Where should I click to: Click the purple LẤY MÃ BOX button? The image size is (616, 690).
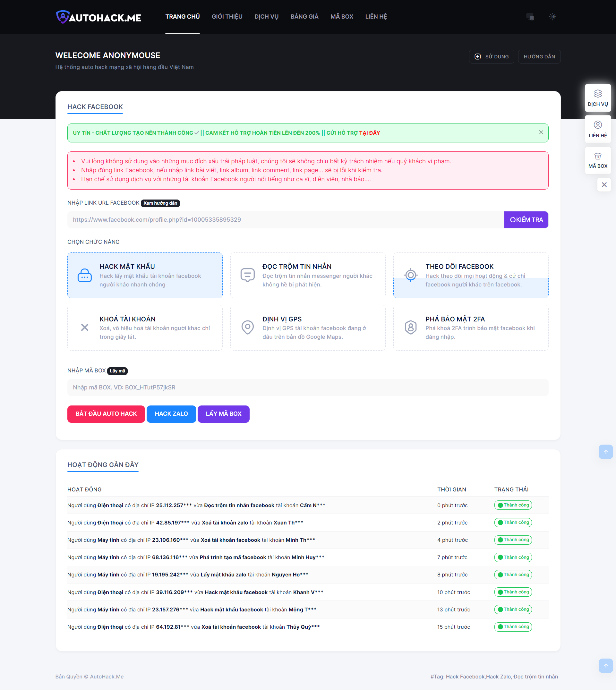(x=223, y=414)
